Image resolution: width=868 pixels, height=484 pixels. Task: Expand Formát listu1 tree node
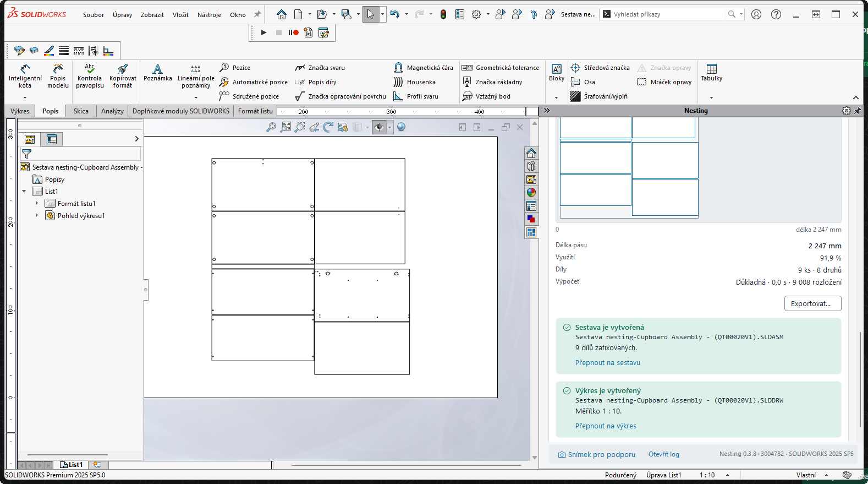click(37, 203)
